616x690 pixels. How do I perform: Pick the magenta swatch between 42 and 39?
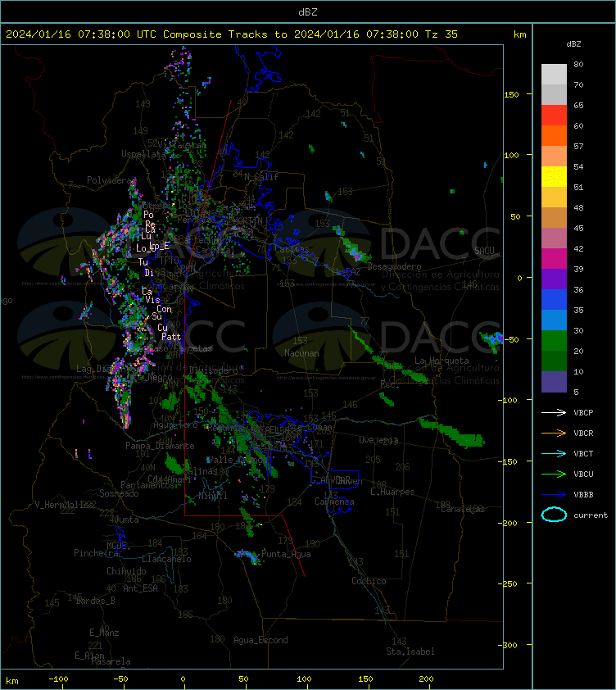(554, 258)
